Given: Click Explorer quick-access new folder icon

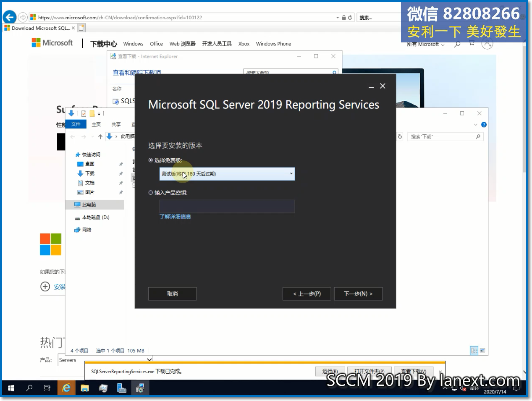Looking at the screenshot, I should coord(92,113).
